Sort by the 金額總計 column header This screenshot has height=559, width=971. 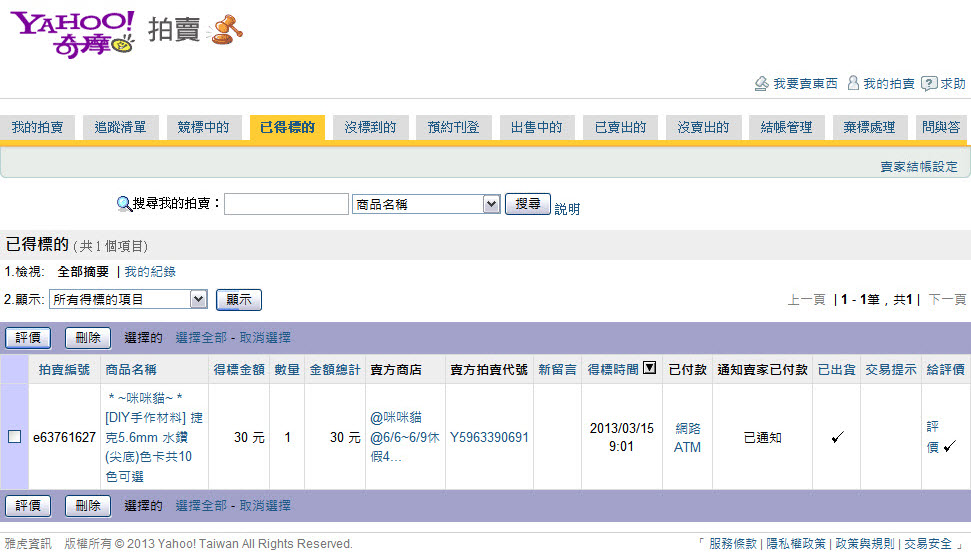pyautogui.click(x=335, y=370)
